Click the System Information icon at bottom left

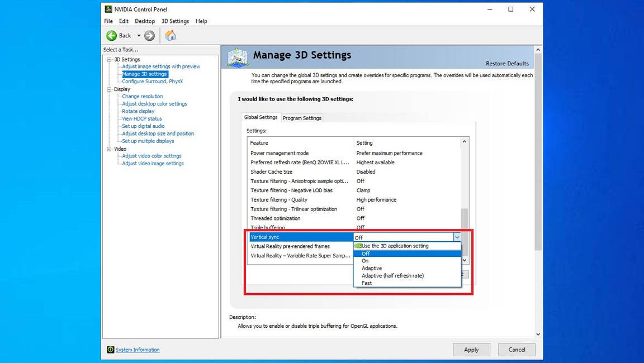[111, 350]
